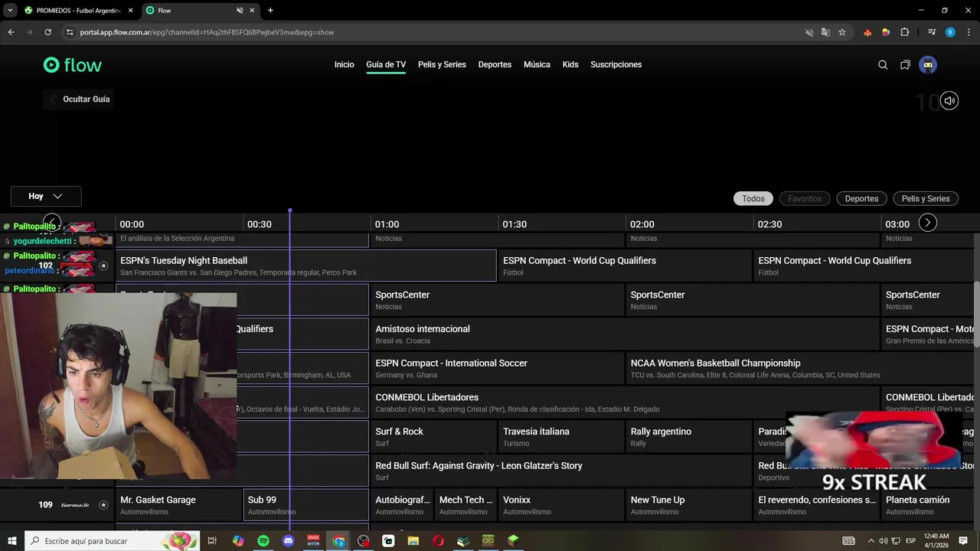Click the current-time marker on the guide timeline
This screenshot has width=980, height=551.
[x=289, y=211]
